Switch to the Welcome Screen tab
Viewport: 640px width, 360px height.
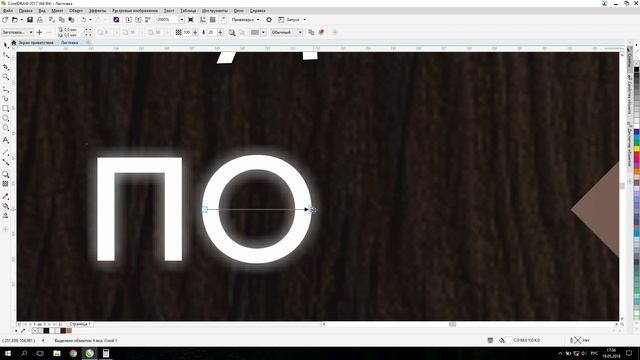(36, 42)
